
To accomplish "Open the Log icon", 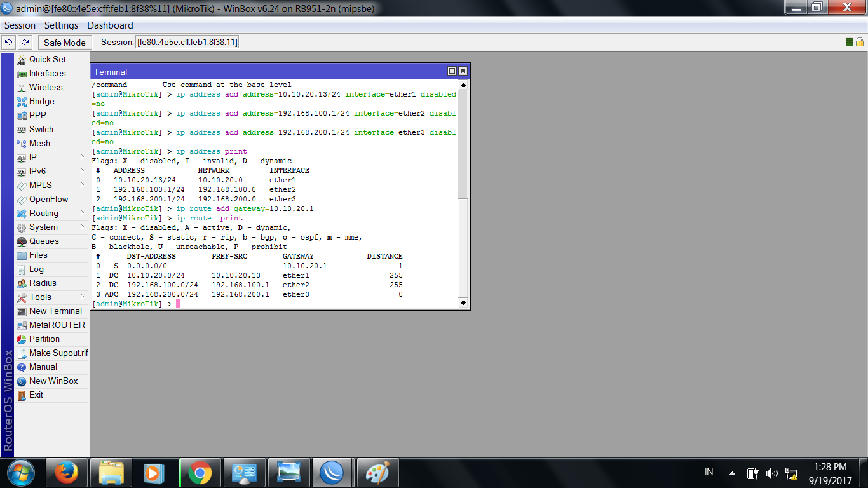I will click(22, 269).
